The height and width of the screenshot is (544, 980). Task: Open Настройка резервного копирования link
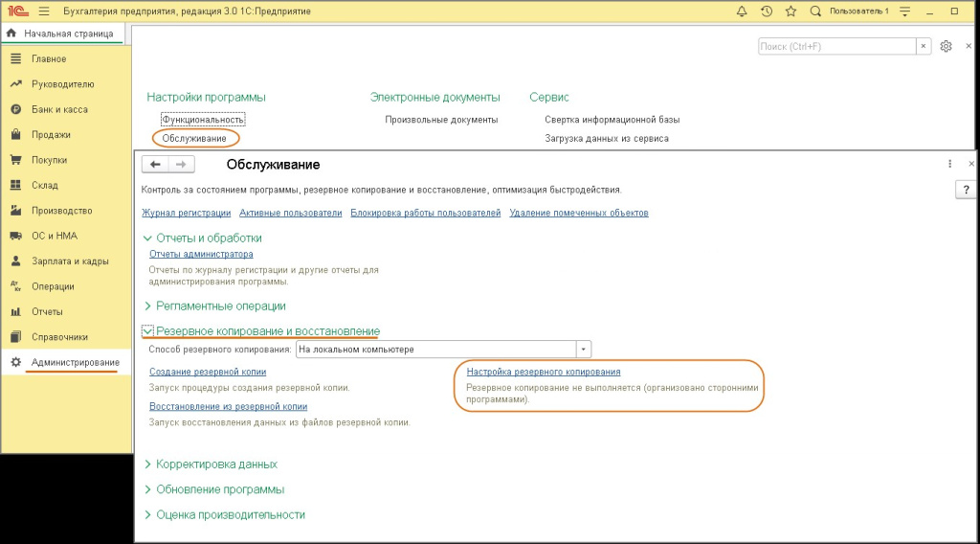point(543,372)
